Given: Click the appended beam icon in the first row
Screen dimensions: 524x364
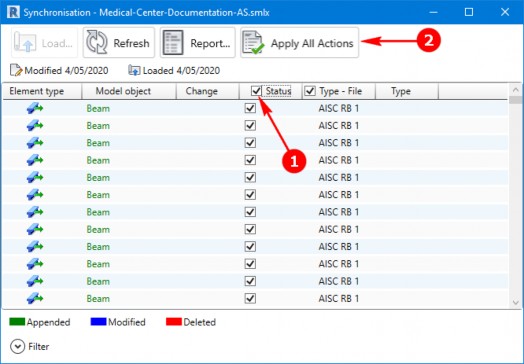Looking at the screenshot, I should (x=35, y=108).
